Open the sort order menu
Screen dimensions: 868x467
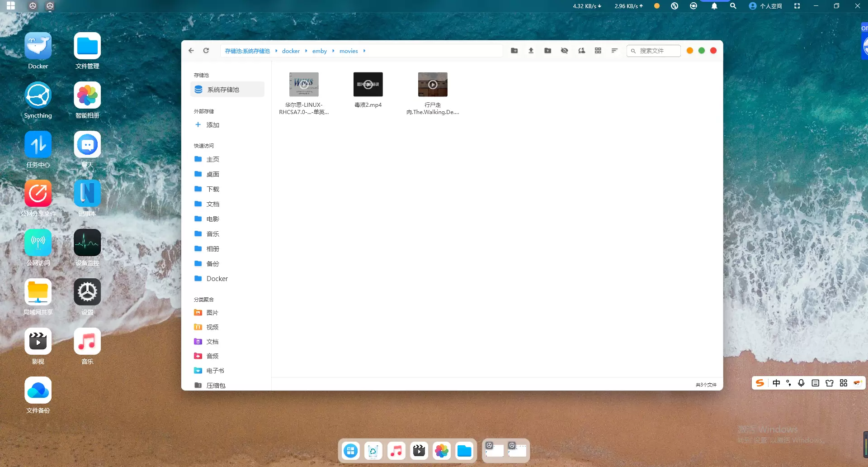tap(614, 51)
